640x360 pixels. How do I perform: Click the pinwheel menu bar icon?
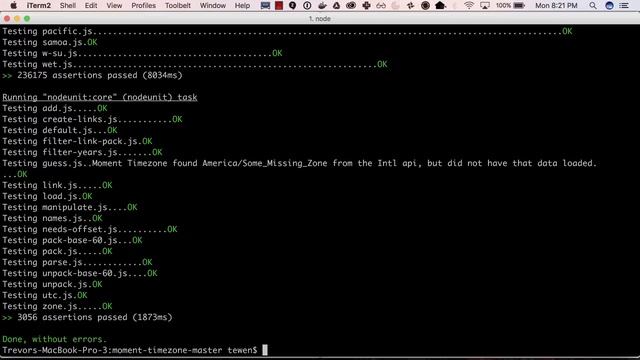coord(411,5)
